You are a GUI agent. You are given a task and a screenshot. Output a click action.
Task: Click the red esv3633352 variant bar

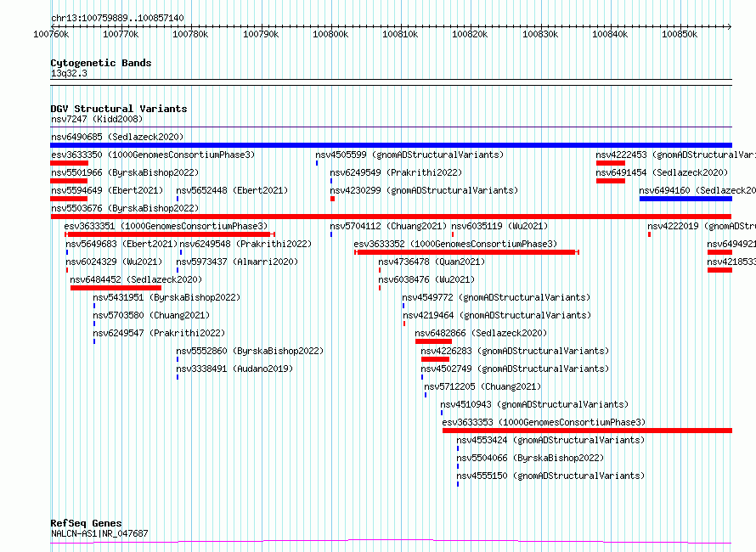click(466, 252)
